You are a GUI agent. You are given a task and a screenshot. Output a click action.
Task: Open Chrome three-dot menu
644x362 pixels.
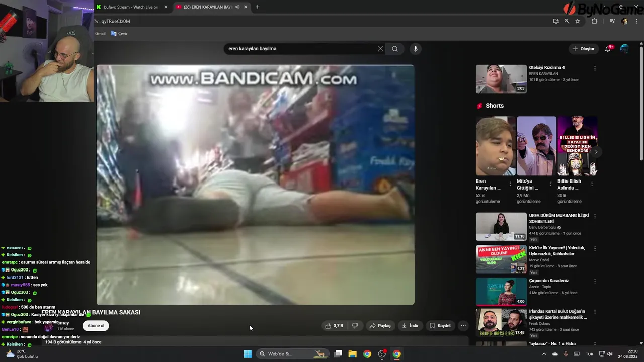point(636,21)
